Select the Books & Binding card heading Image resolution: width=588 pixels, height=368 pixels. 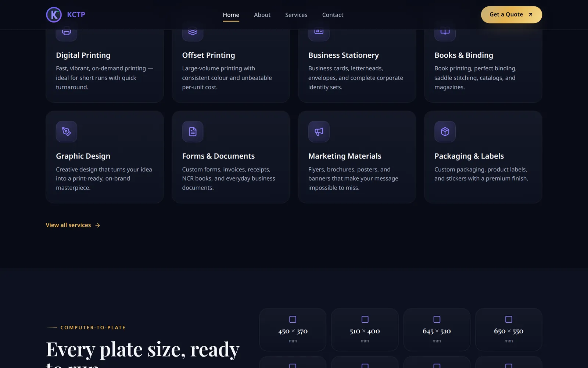pyautogui.click(x=464, y=55)
